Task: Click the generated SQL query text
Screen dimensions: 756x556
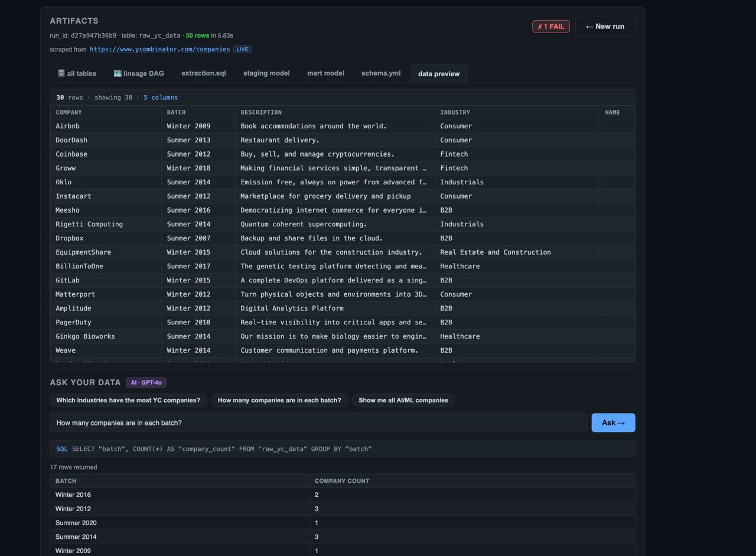Action: click(221, 449)
